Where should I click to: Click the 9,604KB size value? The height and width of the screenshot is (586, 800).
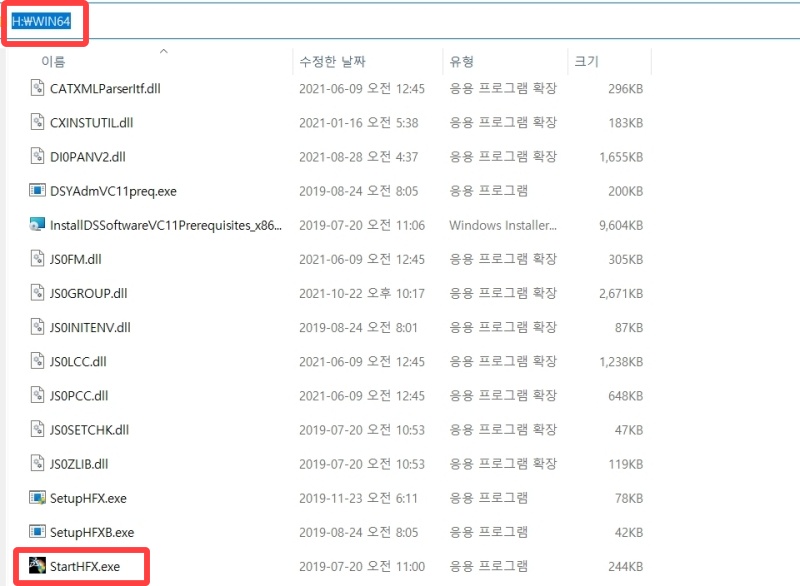pos(621,225)
